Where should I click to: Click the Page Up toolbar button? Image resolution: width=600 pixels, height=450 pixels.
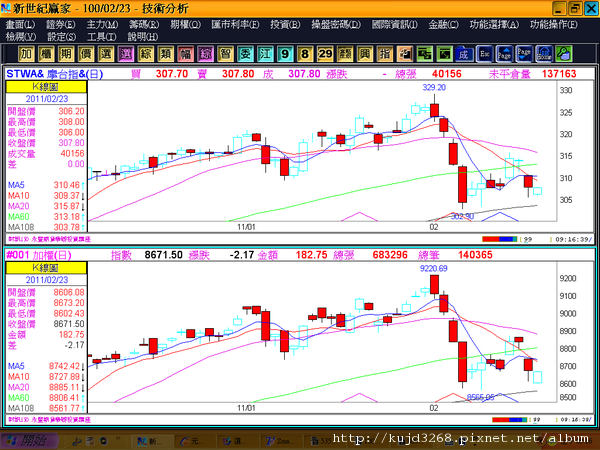pyautogui.click(x=504, y=54)
